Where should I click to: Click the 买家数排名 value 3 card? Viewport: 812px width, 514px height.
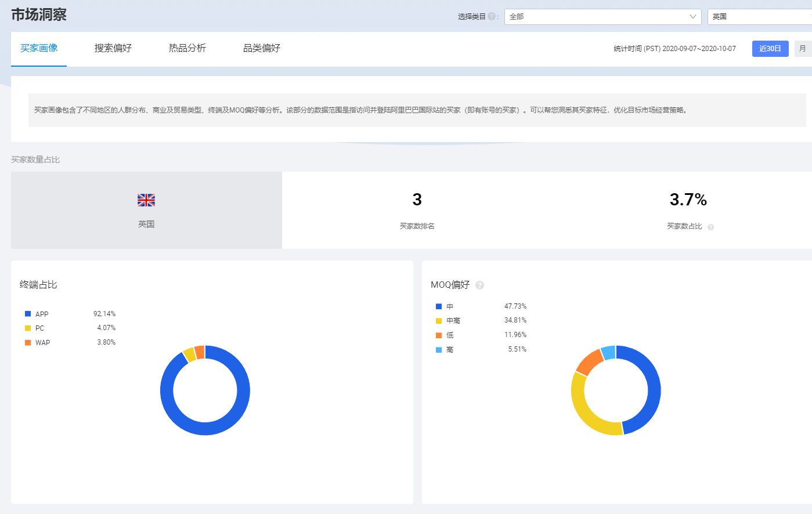click(x=416, y=209)
